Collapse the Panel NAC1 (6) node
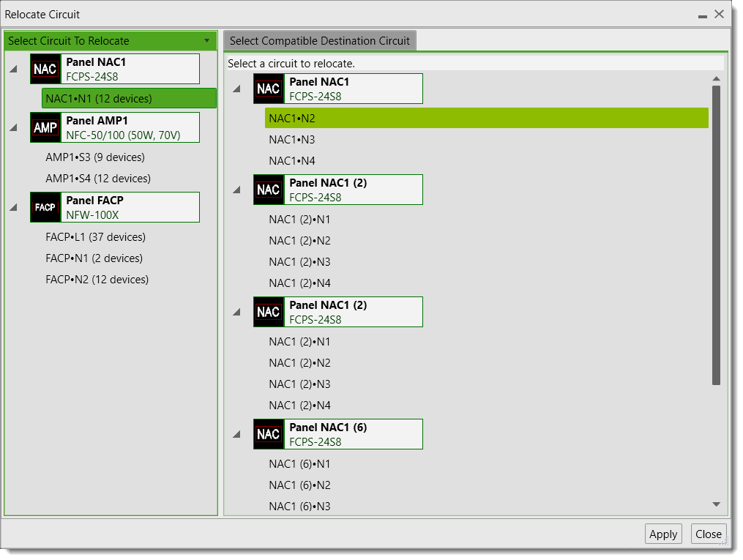 point(237,434)
